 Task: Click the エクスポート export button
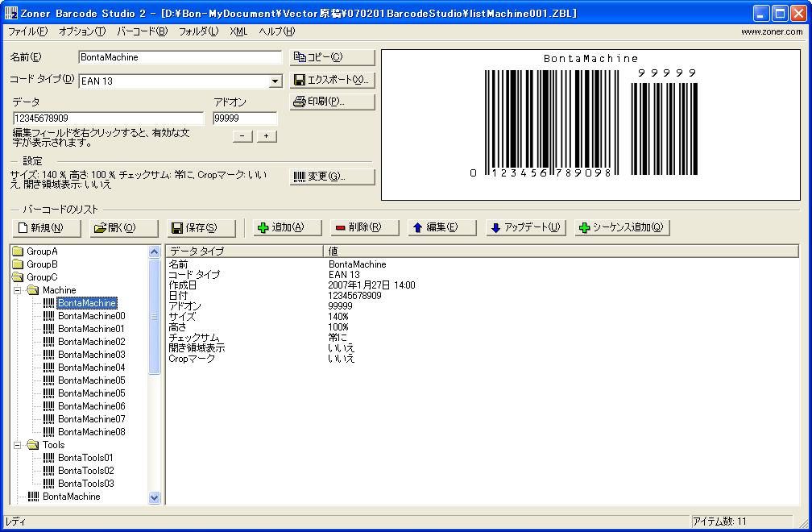(332, 80)
